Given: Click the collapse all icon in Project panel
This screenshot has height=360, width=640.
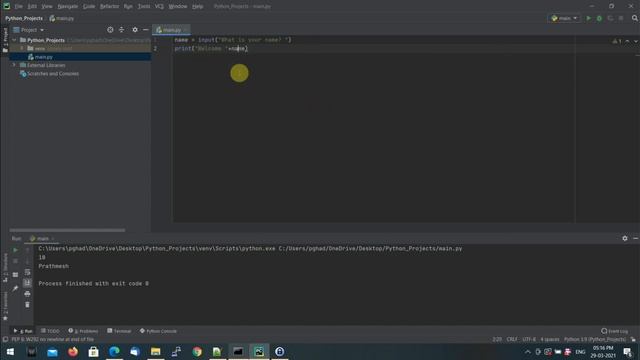Looking at the screenshot, I should pyautogui.click(x=121, y=30).
